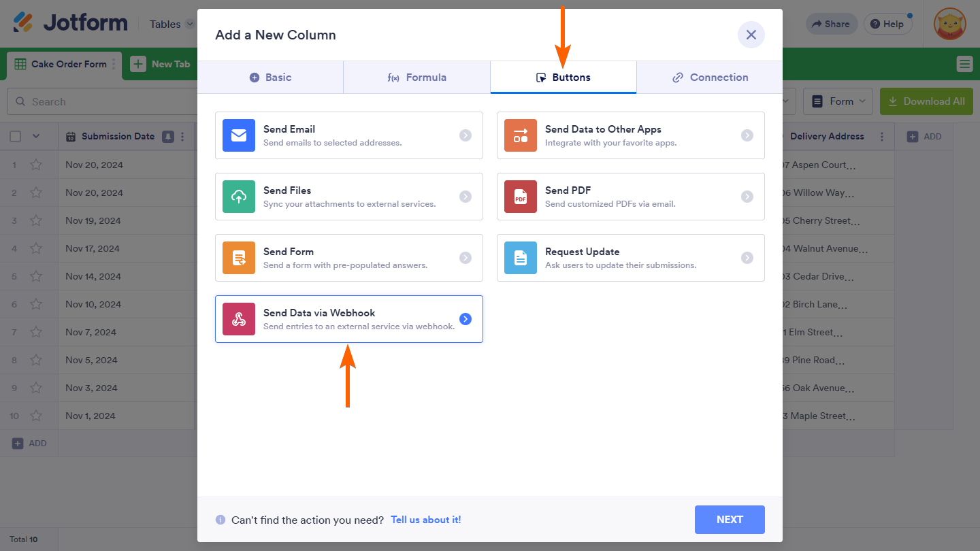Screen dimensions: 980x551
Task: Star the row 1 submission
Action: click(36, 165)
